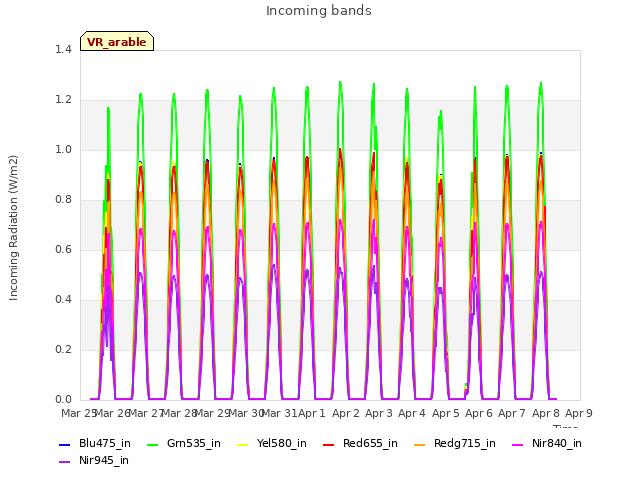The width and height of the screenshot is (640, 480).
Task: Click the 0.4 y-axis tick label
Action: coord(63,300)
